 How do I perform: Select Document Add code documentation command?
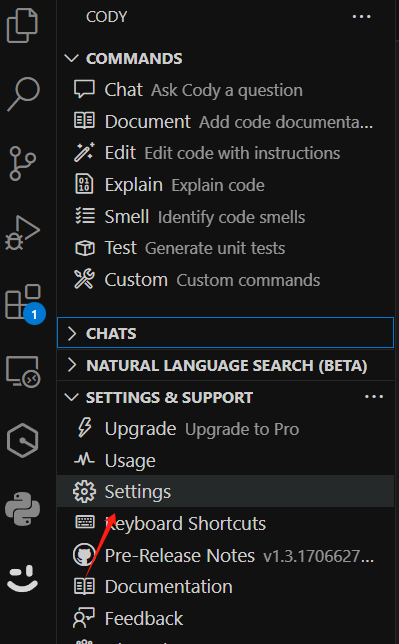(226, 121)
